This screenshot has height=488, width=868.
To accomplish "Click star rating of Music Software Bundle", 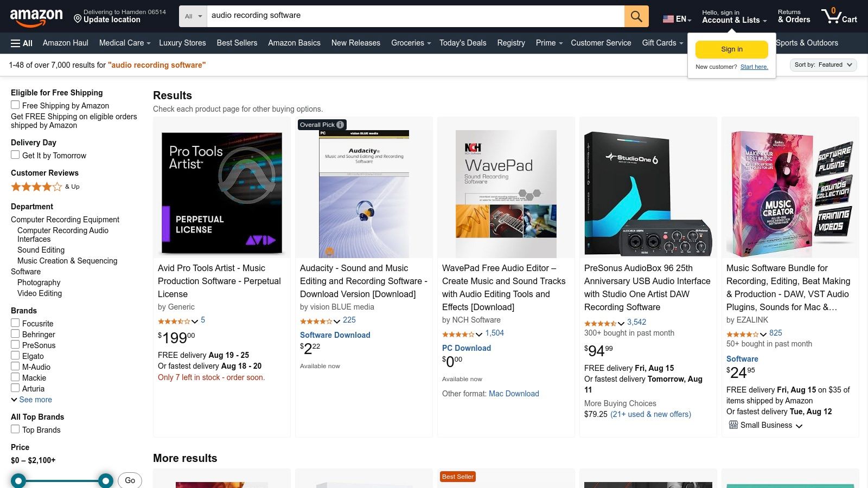I will click(746, 334).
